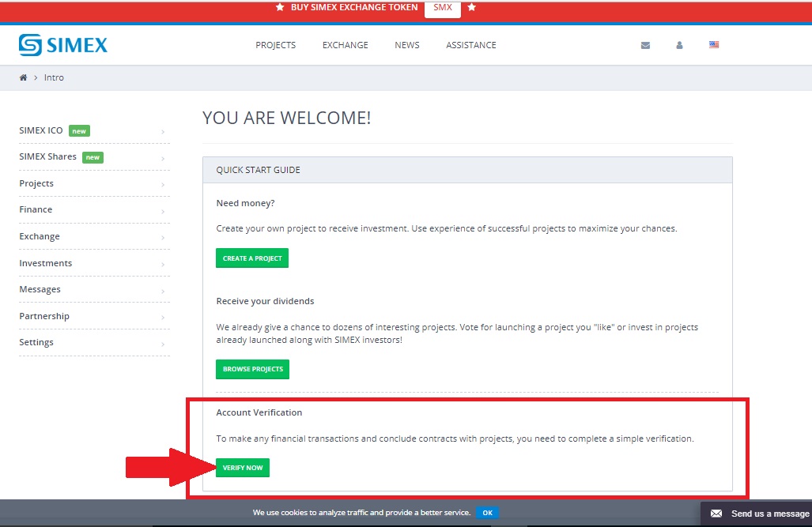The height and width of the screenshot is (527, 812).
Task: Click BUY SIMEX EXCHANGE TOKEN banner text
Action: click(x=354, y=7)
